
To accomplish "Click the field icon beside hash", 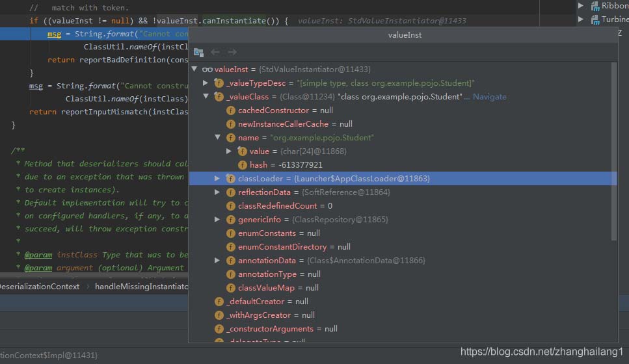I will coord(243,165).
